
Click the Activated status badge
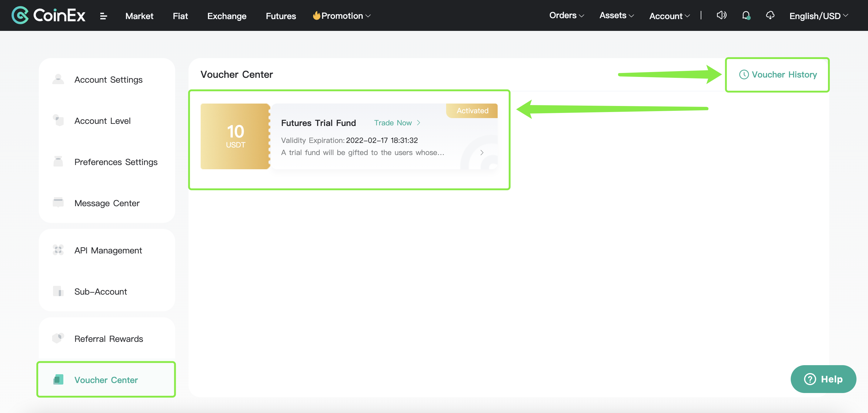(472, 111)
